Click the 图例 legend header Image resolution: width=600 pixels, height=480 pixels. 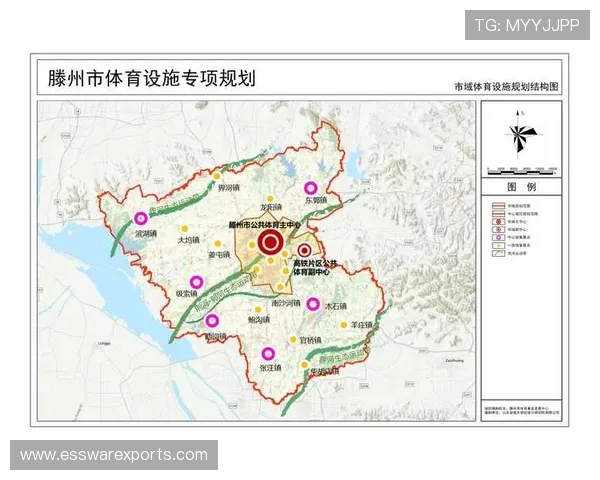[x=522, y=187]
